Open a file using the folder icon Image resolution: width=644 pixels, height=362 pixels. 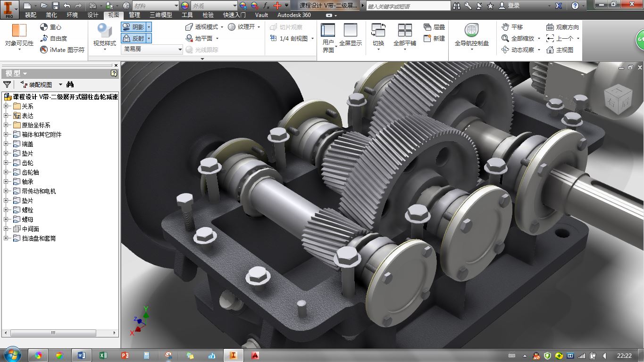click(x=44, y=6)
